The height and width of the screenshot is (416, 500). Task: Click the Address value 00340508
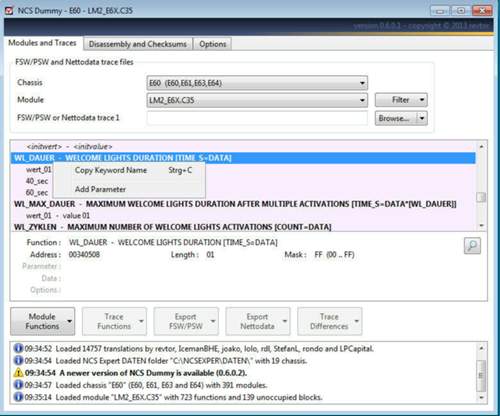[x=84, y=255]
